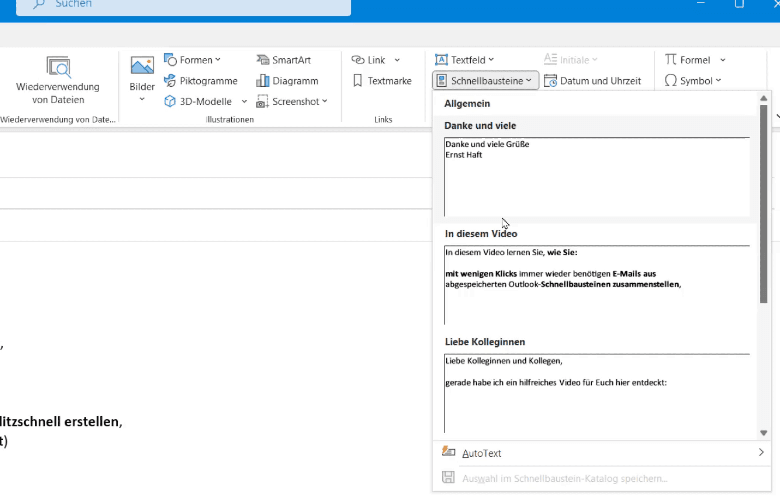Click the Textfeld icon
Screen dimensions: 780x496
coord(441,60)
